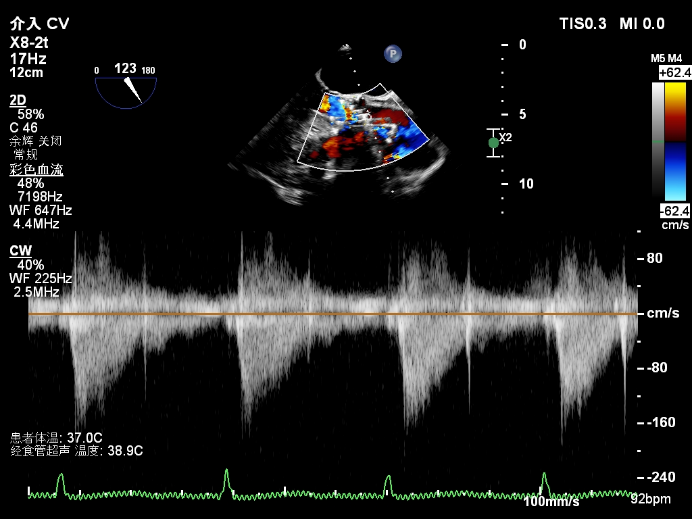Click the 12cm depth value

click(x=27, y=72)
